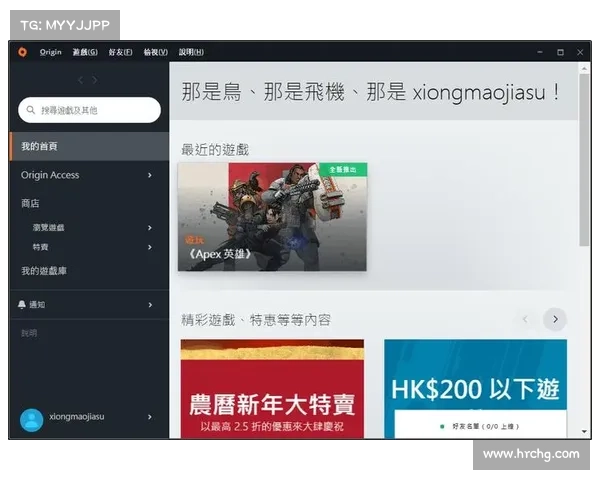600x480 pixels.
Task: Click the xiongmaojiasu profile avatar
Action: click(x=31, y=420)
